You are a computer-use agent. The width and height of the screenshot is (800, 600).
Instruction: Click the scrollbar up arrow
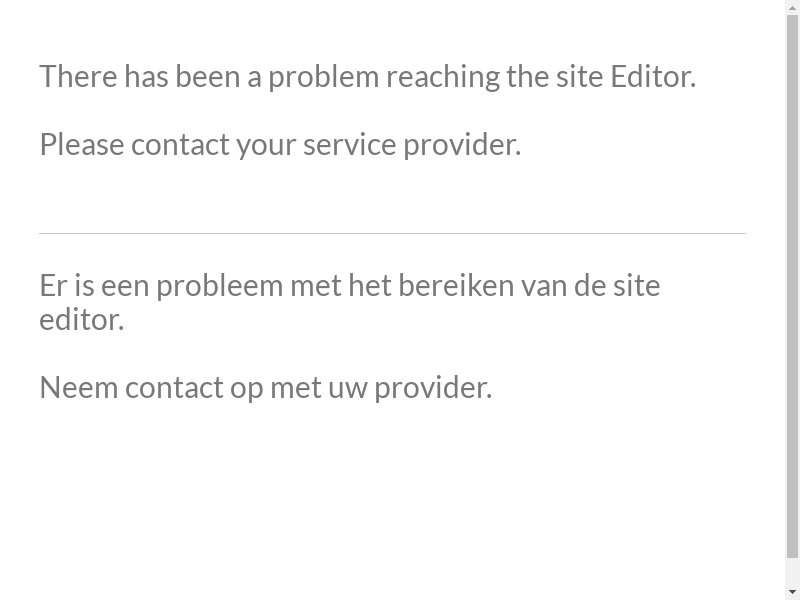pos(792,7)
